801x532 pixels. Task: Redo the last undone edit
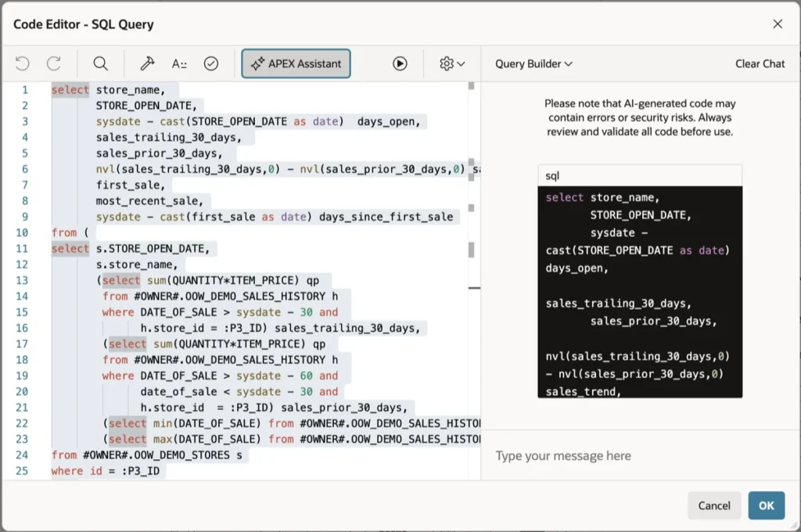(54, 63)
